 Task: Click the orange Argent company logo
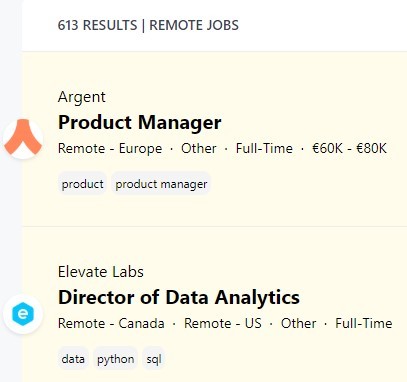pyautogui.click(x=23, y=138)
